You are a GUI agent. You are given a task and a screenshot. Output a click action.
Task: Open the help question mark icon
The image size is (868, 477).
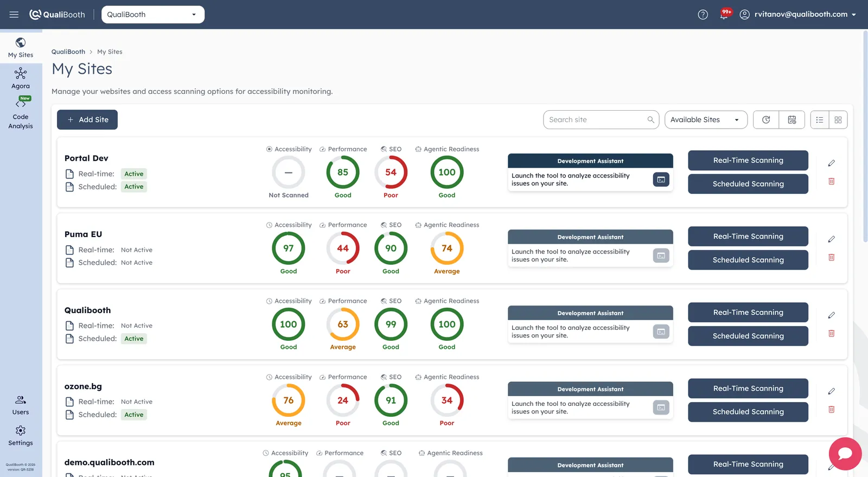(703, 15)
